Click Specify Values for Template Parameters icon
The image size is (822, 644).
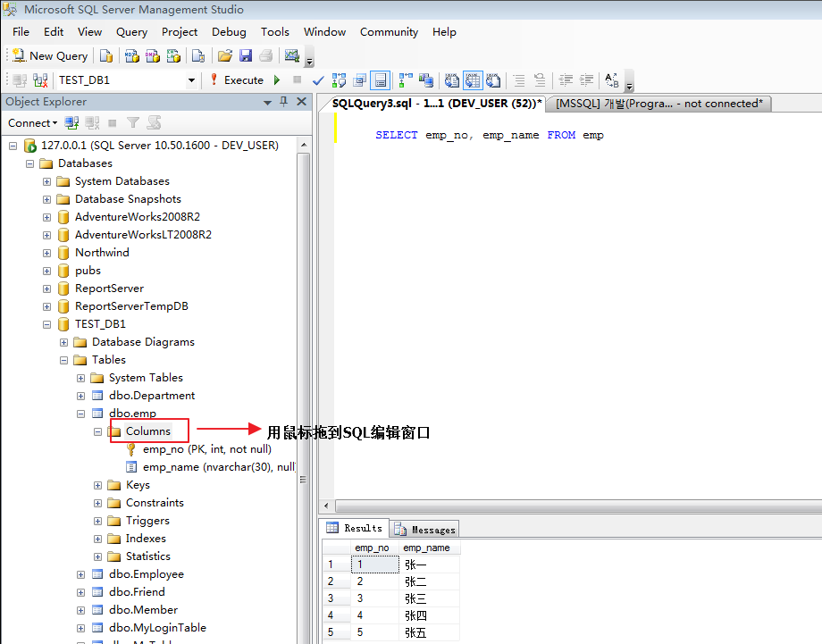(612, 80)
